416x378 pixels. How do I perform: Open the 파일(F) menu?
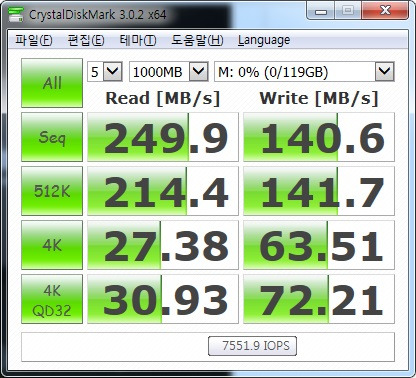[x=33, y=40]
